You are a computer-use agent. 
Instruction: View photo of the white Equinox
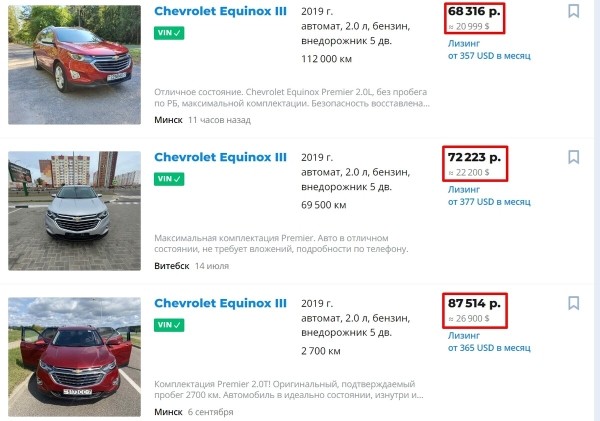point(75,210)
